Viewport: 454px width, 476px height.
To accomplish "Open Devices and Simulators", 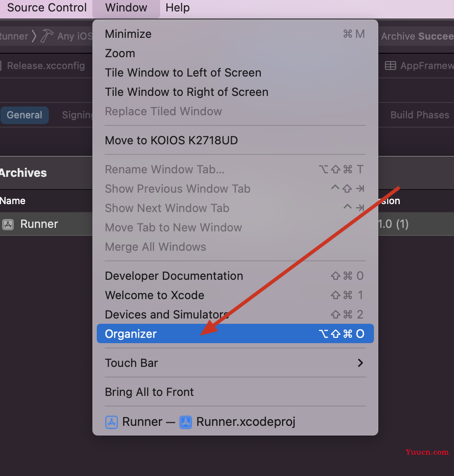I will tap(235, 315).
